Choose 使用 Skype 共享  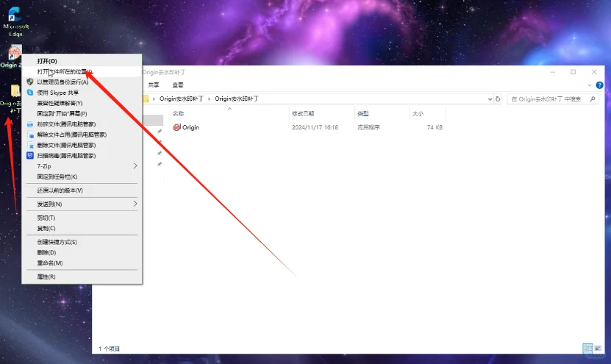coord(82,93)
